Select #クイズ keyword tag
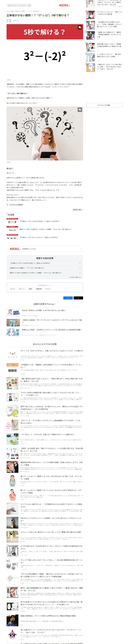Image resolution: width=129 pixels, height=644 pixels. click(x=48, y=289)
